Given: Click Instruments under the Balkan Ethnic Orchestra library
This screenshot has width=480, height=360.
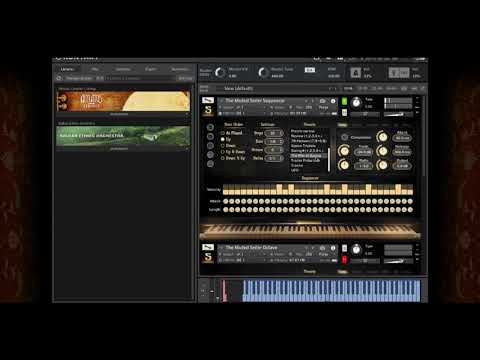Looking at the screenshot, I should [119, 149].
